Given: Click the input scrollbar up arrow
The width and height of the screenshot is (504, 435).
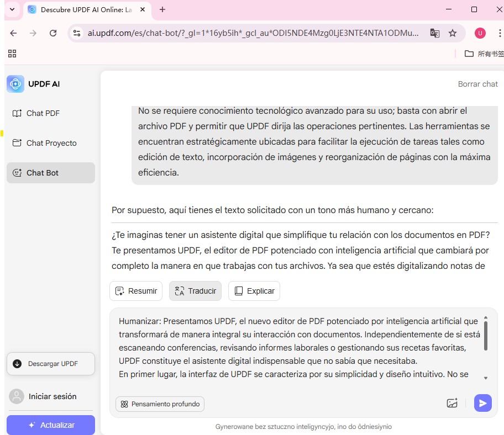Looking at the screenshot, I should coord(486,317).
